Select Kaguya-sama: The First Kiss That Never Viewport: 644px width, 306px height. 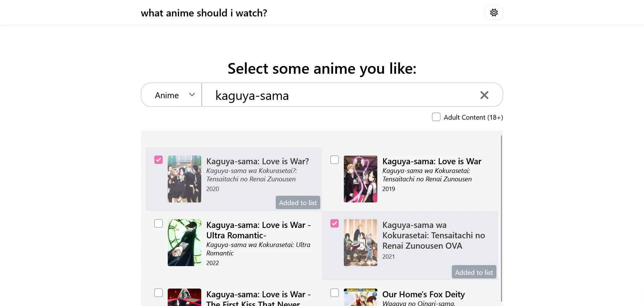tap(158, 293)
